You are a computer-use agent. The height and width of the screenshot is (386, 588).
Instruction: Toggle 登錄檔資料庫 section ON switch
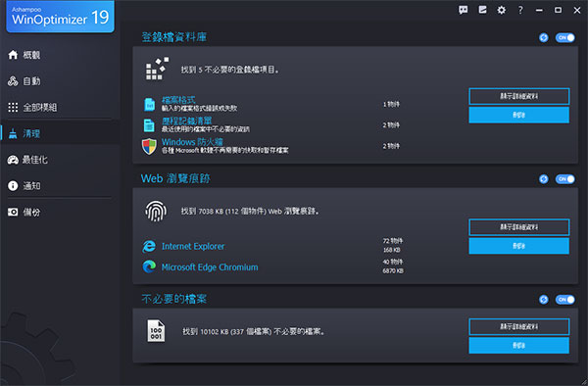565,38
